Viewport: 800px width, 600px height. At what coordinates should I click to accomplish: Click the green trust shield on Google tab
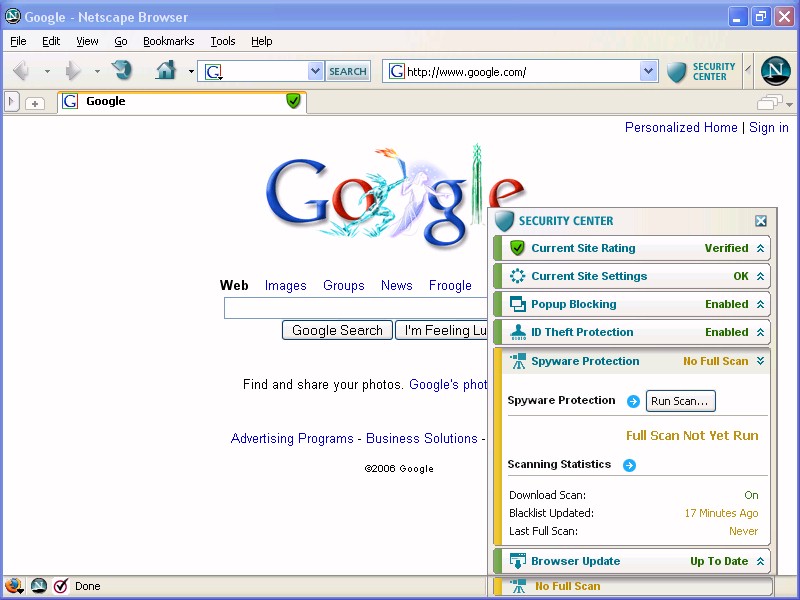coord(293,101)
